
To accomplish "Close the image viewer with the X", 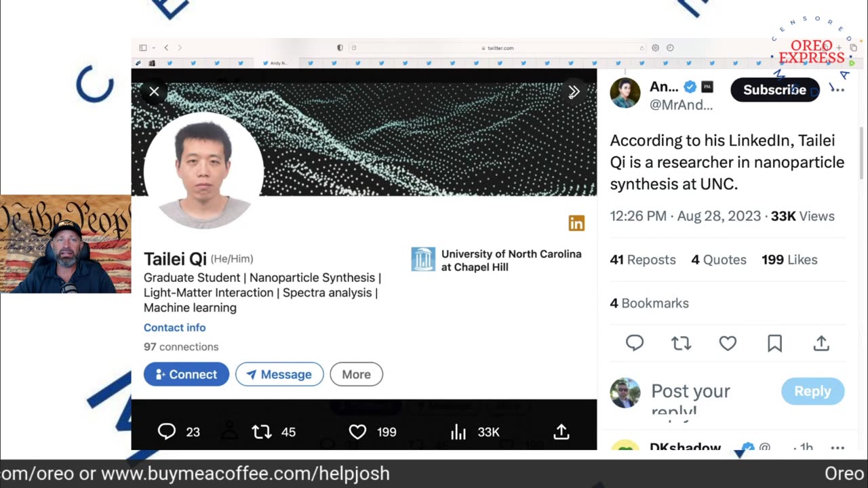I will point(154,91).
